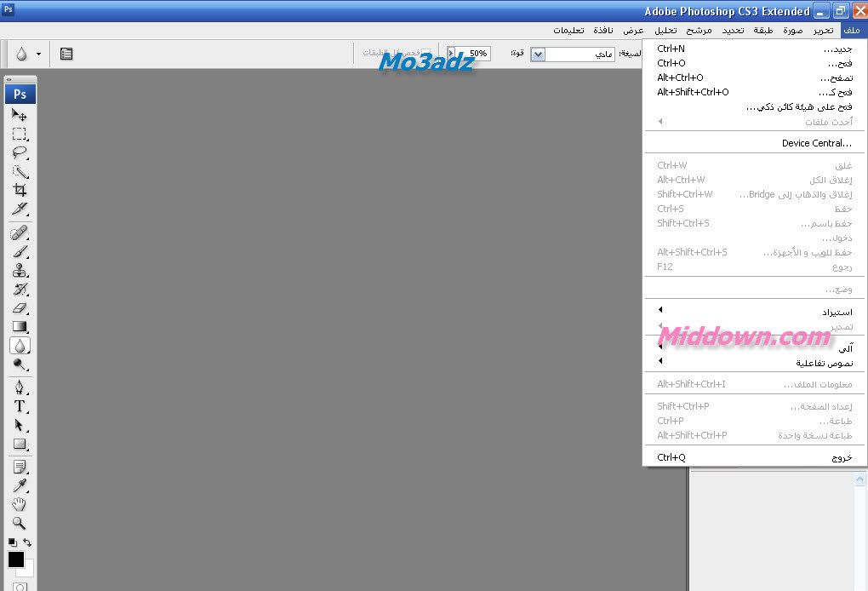Choose جديد (New) from the File menu
This screenshot has height=591, width=868.
pyautogui.click(x=755, y=49)
